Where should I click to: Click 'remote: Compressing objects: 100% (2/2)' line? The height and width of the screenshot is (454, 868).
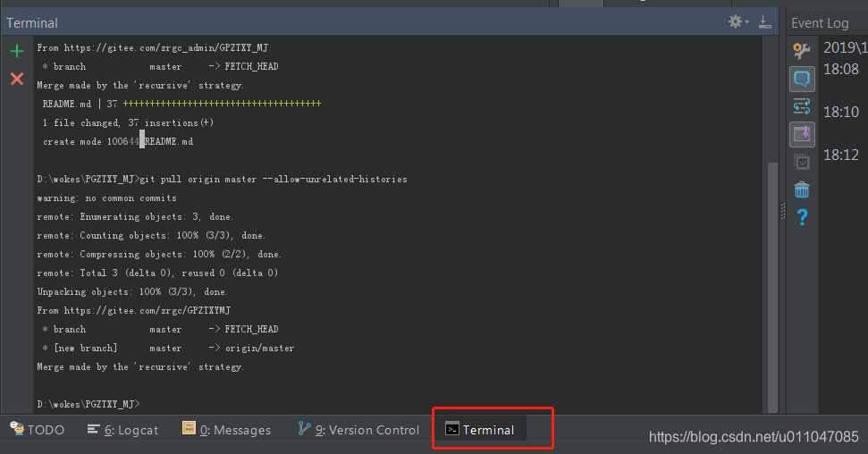(159, 254)
